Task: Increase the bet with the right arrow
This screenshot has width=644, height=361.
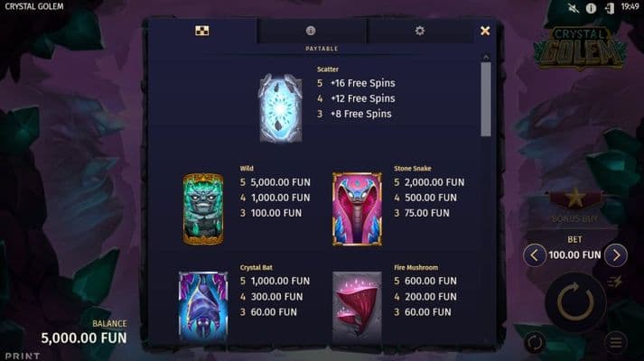Action: [x=616, y=255]
